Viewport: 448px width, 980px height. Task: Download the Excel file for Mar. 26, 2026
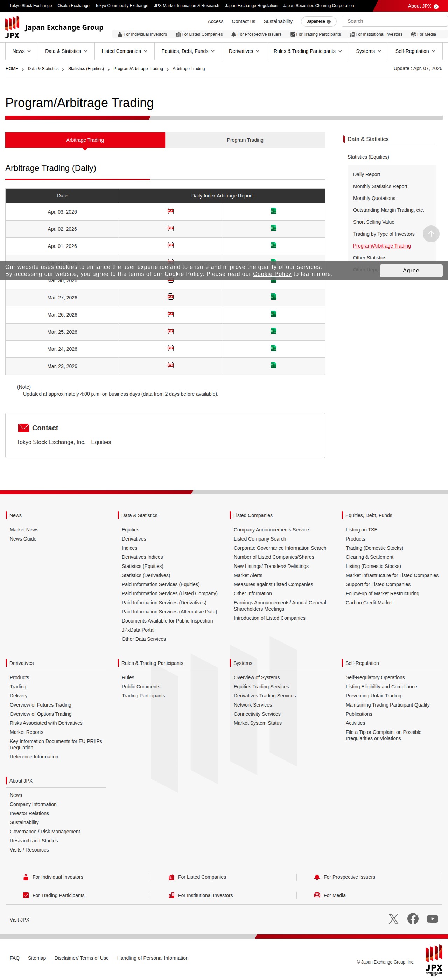click(x=273, y=313)
